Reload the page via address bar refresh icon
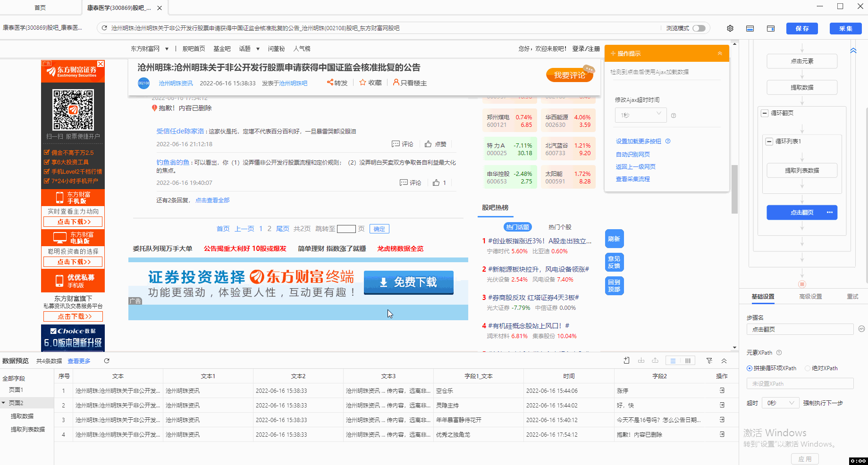This screenshot has width=868, height=465. point(105,28)
